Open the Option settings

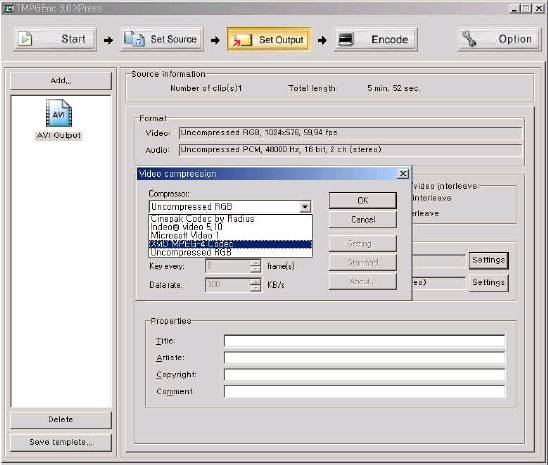click(x=499, y=39)
